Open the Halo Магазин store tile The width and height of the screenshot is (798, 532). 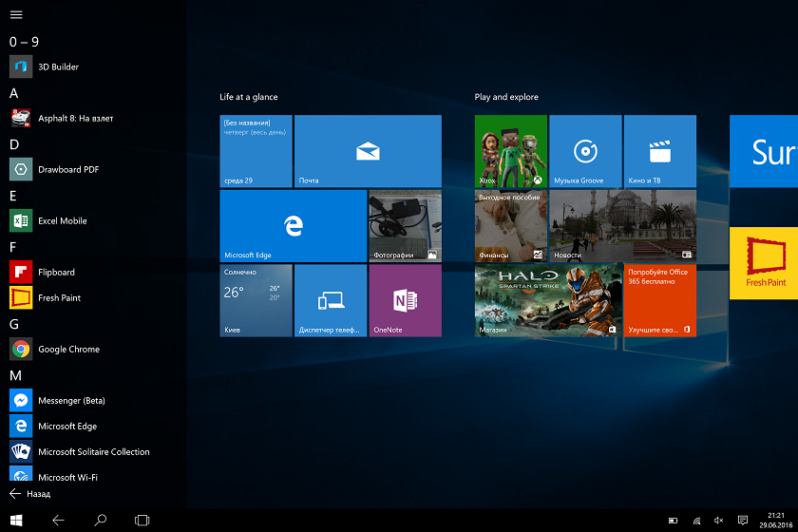(548, 301)
